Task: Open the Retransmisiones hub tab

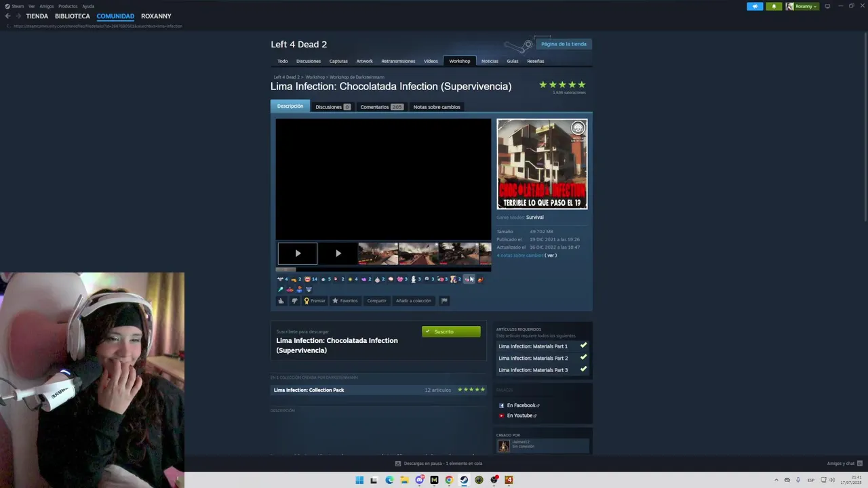Action: (398, 61)
